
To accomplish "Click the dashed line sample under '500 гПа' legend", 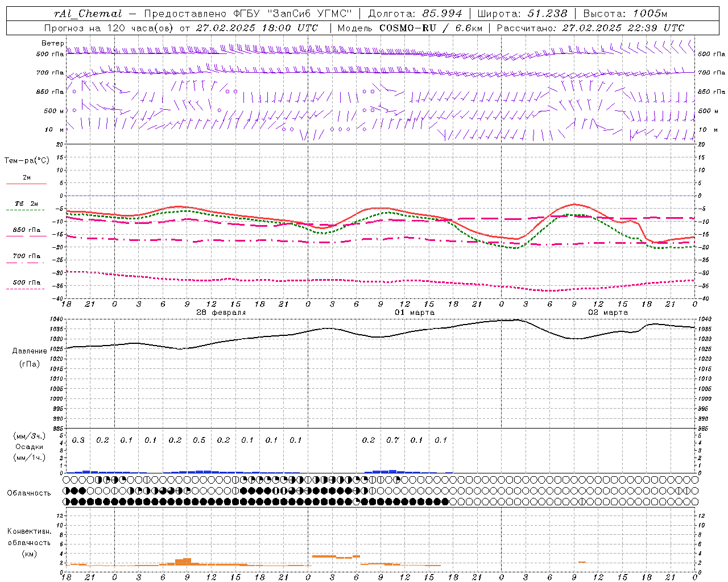I will pyautogui.click(x=26, y=289).
